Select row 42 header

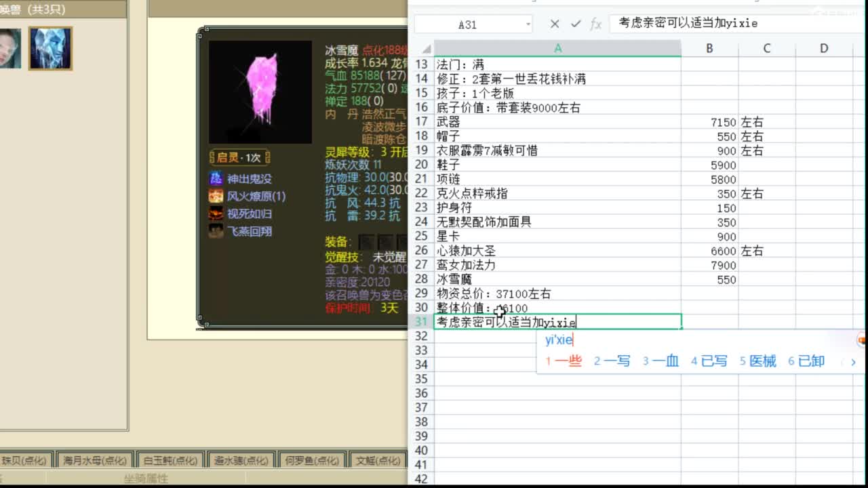(422, 479)
